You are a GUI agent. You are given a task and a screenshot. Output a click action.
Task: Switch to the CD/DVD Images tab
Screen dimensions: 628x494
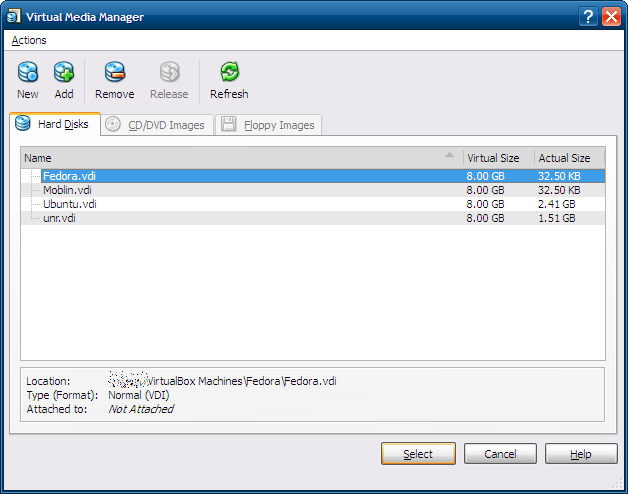[157, 125]
